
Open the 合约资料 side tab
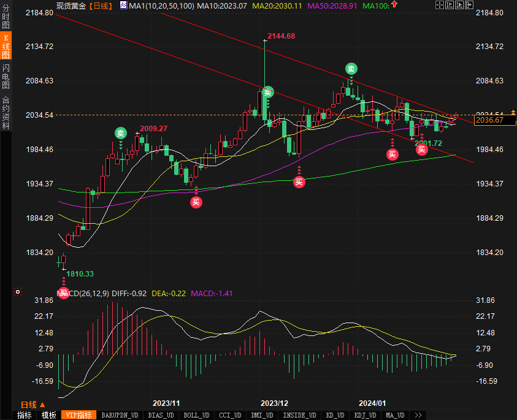pos(6,113)
